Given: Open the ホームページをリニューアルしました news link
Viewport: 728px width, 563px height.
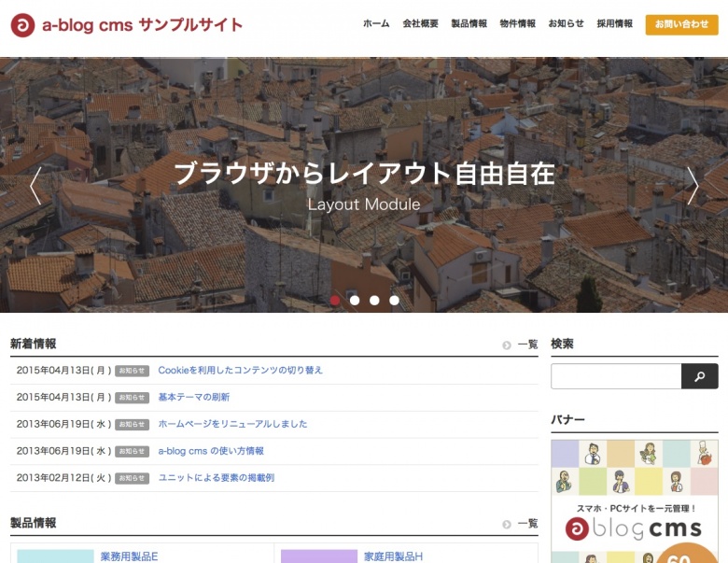Looking at the screenshot, I should click(x=232, y=424).
